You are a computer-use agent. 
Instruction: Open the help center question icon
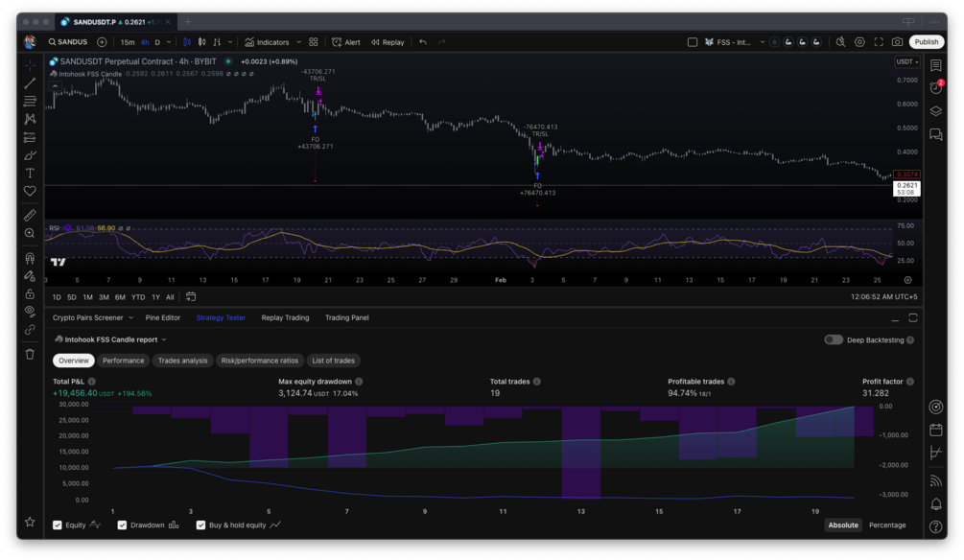pyautogui.click(x=936, y=526)
